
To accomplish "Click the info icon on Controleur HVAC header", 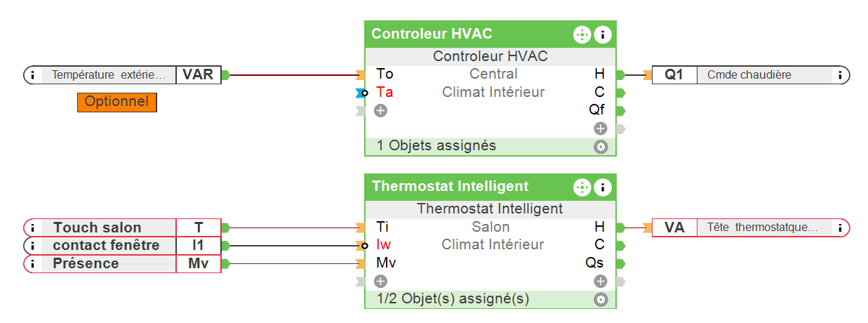I will click(x=603, y=34).
